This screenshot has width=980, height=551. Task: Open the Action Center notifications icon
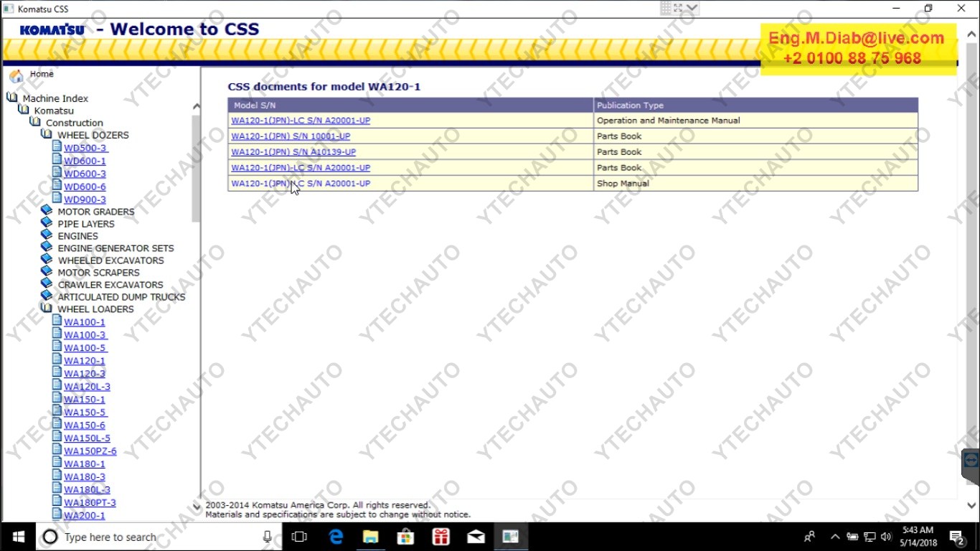tap(956, 537)
